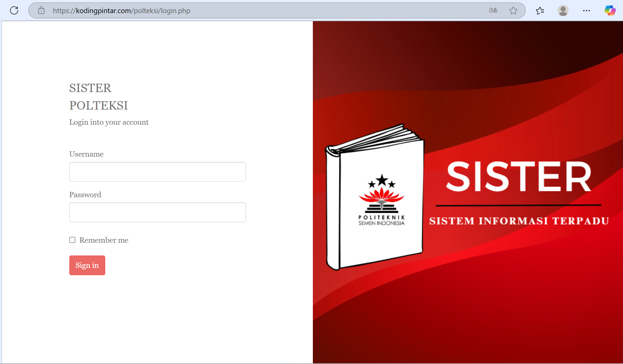Image resolution: width=623 pixels, height=364 pixels.
Task: Click the browser refresh icon
Action: pos(14,10)
